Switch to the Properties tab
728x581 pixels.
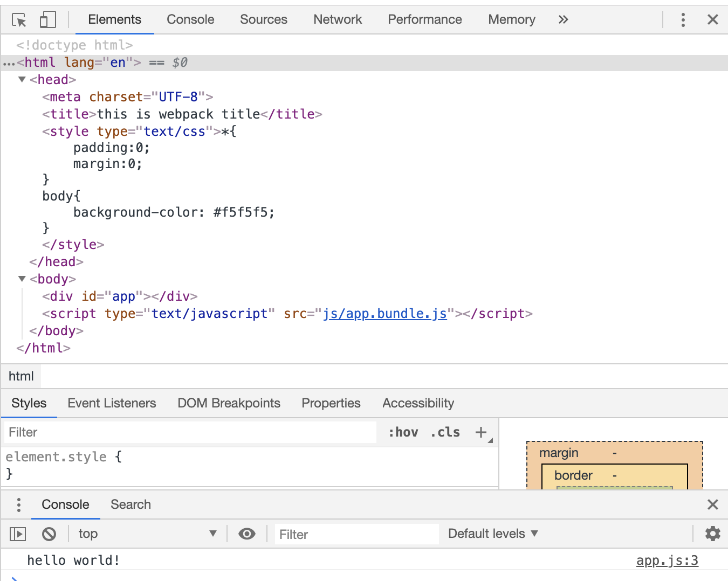331,403
